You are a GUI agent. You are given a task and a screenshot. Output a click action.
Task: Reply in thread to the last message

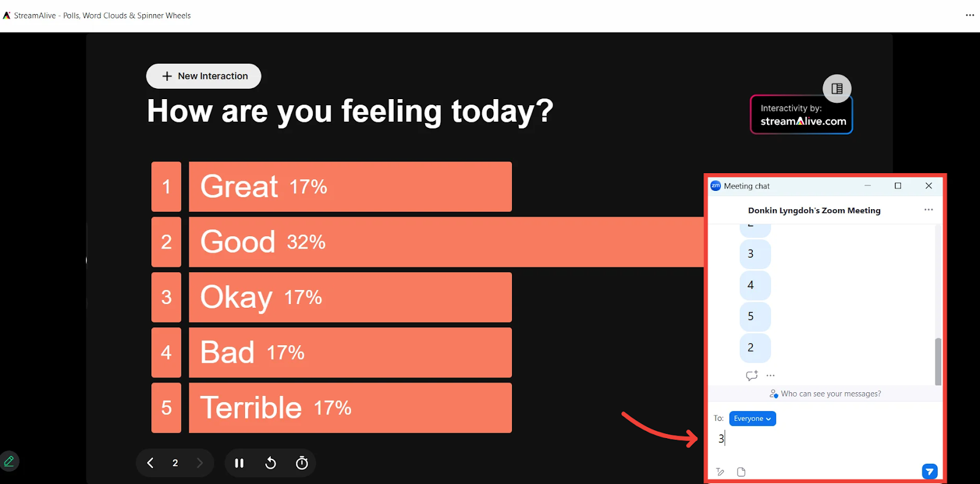(752, 375)
